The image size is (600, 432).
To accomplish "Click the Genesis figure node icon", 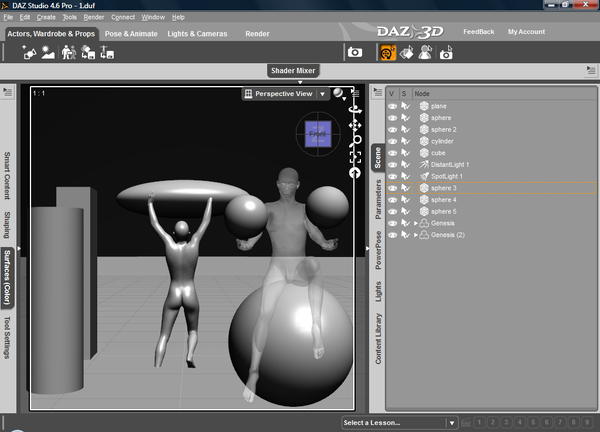I will coord(424,223).
